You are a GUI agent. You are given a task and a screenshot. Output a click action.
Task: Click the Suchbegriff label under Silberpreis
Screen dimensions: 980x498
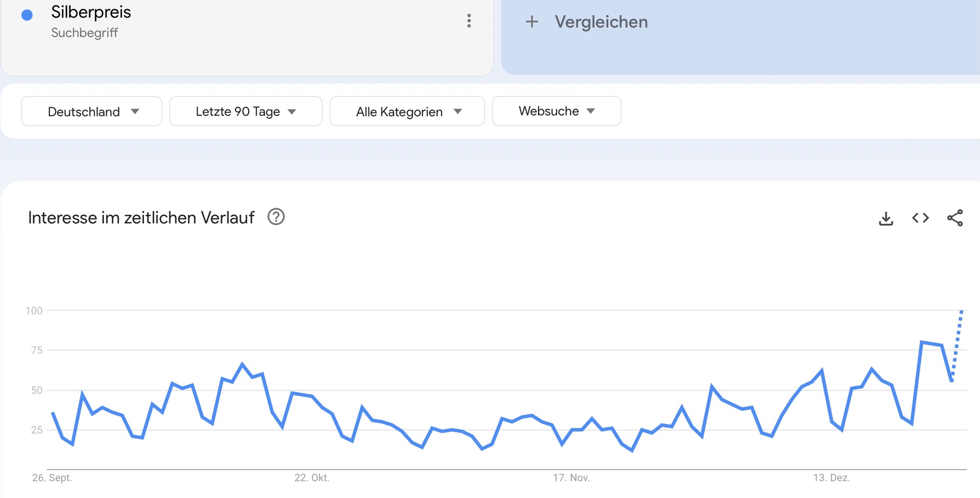[85, 33]
